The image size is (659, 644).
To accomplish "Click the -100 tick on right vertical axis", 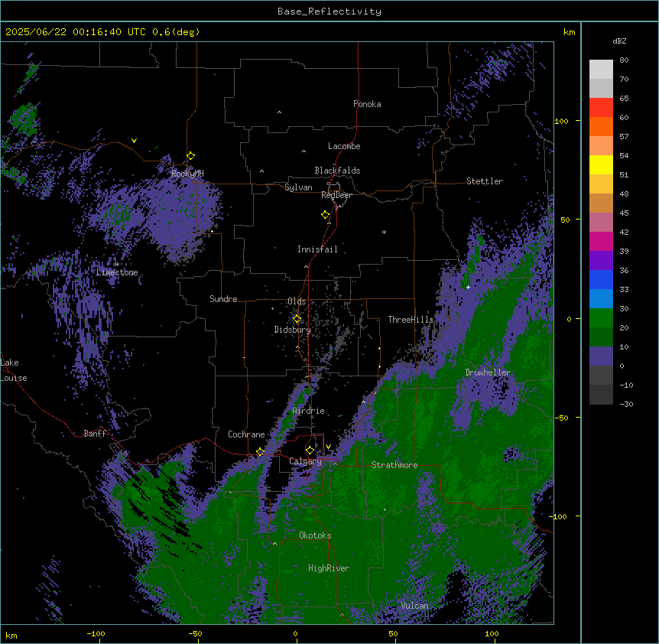I will coord(559,516).
